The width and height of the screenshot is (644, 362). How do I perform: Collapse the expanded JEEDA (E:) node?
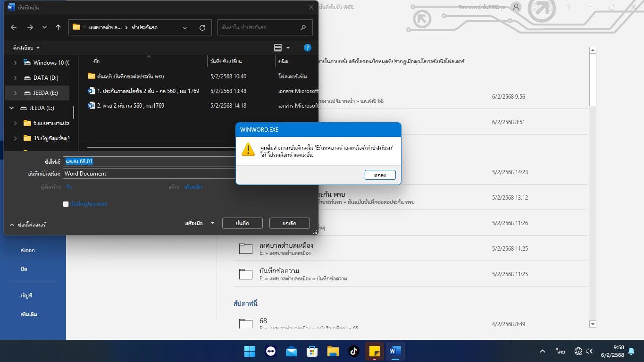(12, 108)
